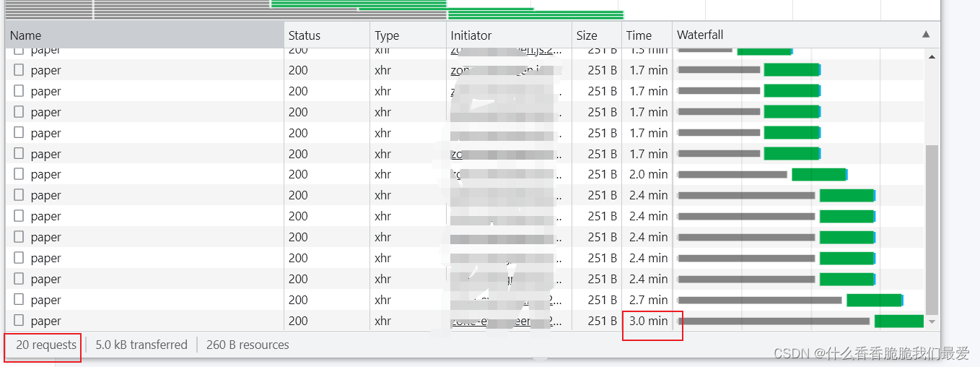
Task: Click the gray waiting bar of the 3.0 min request
Action: (x=774, y=321)
